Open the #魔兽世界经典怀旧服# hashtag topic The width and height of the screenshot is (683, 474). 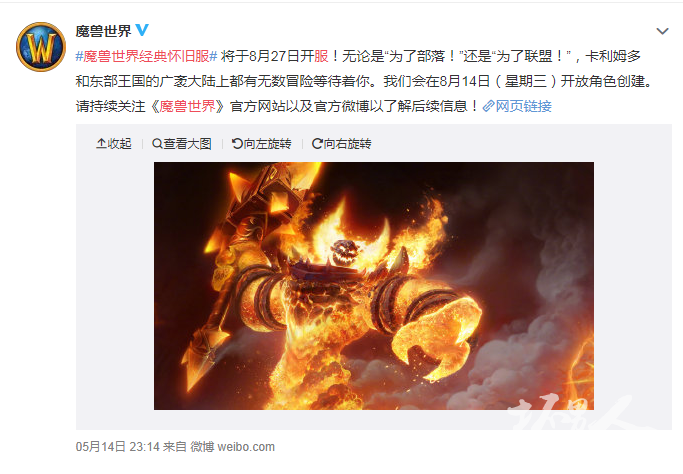(x=146, y=56)
